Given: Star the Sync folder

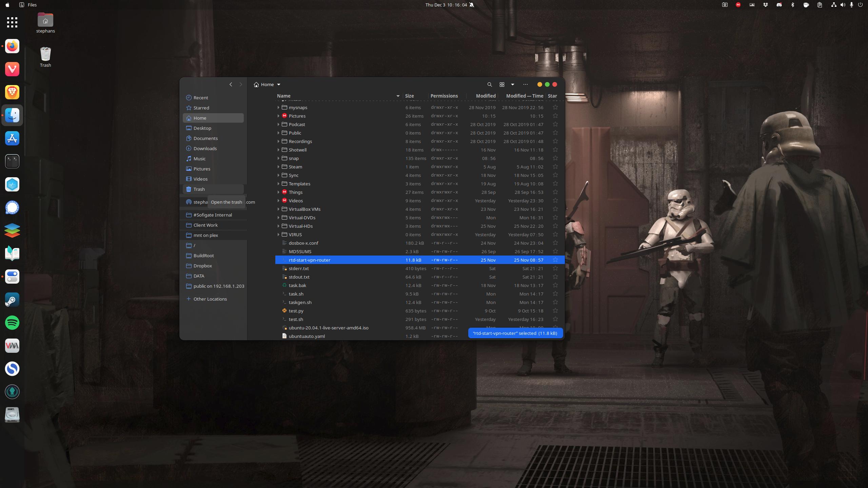Looking at the screenshot, I should tap(555, 175).
